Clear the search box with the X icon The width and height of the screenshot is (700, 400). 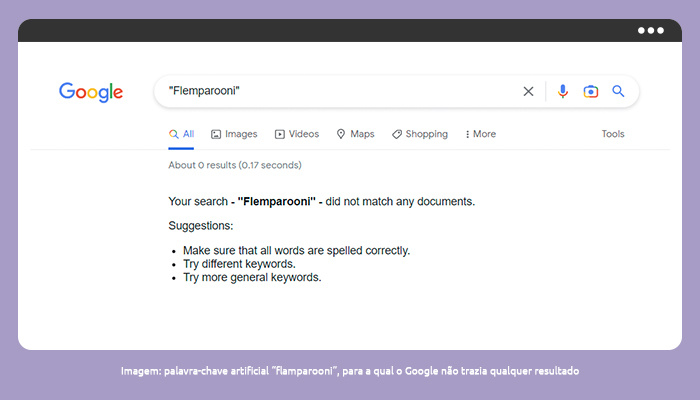(x=528, y=92)
